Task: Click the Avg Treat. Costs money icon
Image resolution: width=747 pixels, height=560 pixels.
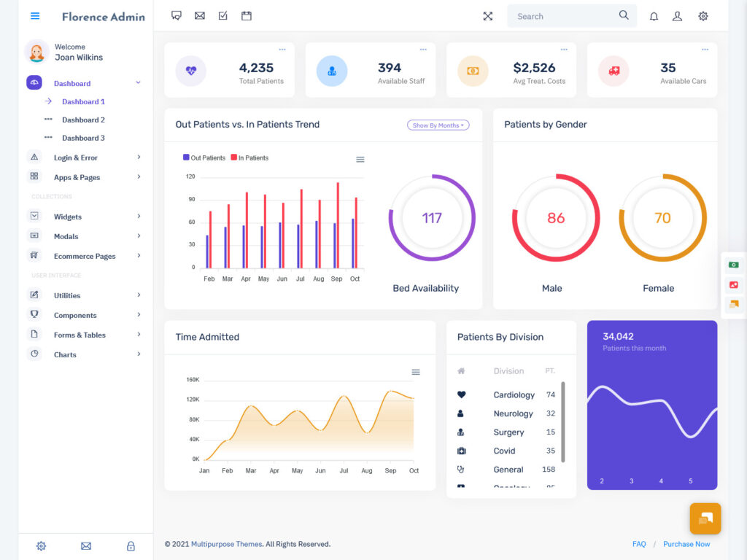Action: (473, 71)
